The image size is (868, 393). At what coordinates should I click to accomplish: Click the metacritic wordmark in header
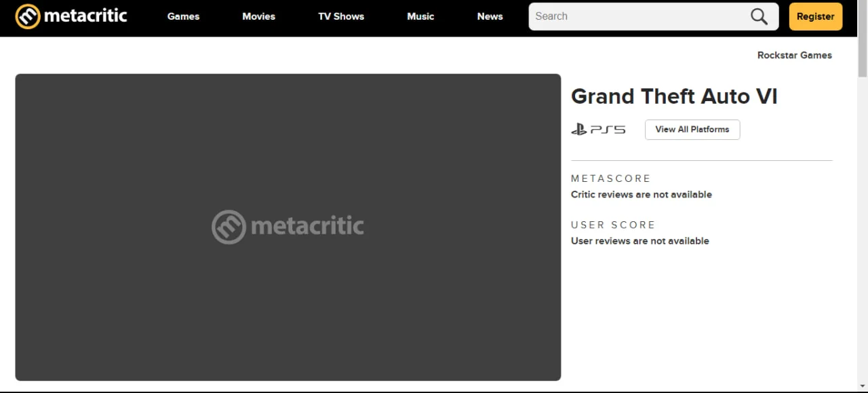85,16
